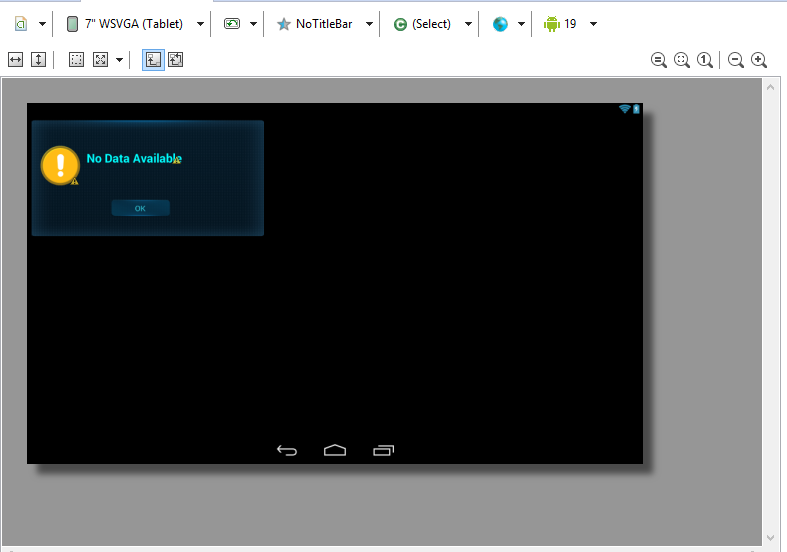The height and width of the screenshot is (552, 787).
Task: Open the activity (Select) dropdown arrow
Action: pyautogui.click(x=468, y=24)
